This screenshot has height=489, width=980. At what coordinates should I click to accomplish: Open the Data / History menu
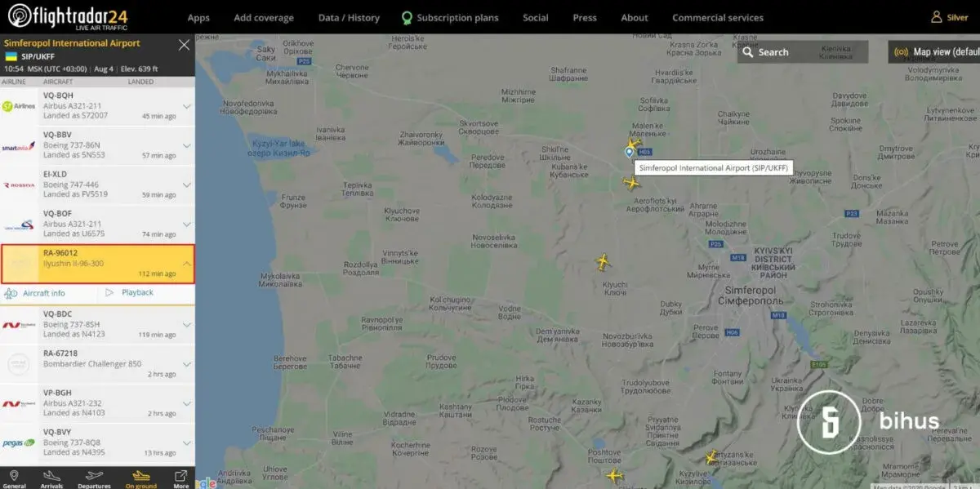coord(349,18)
